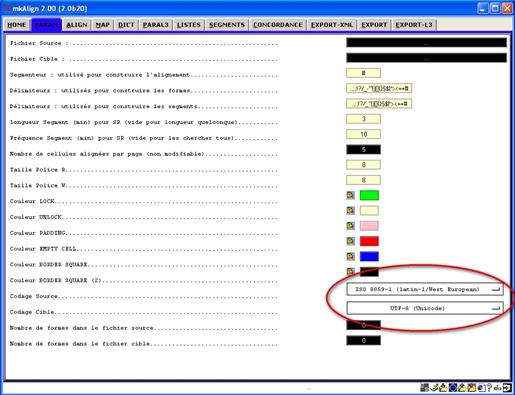The width and height of the screenshot is (515, 395).
Task: Open color picker icon beside Couleur UNLOCK
Action: coord(350,210)
